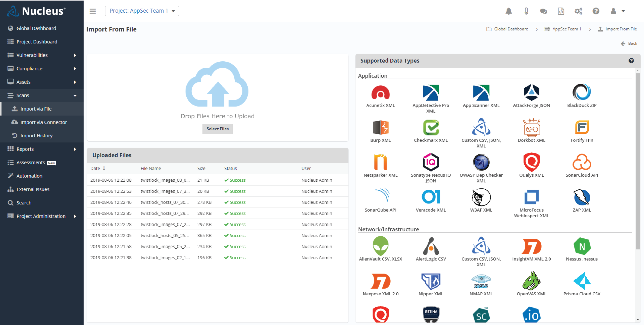
Task: Click the Nexpose XML 2.0 icon
Action: [380, 281]
